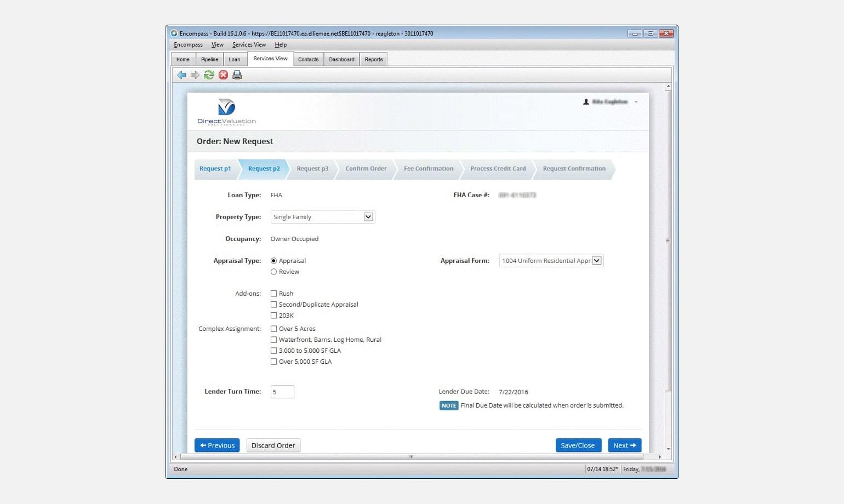Viewport: 844px width, 504px height.
Task: Select the Services View tab
Action: (270, 59)
